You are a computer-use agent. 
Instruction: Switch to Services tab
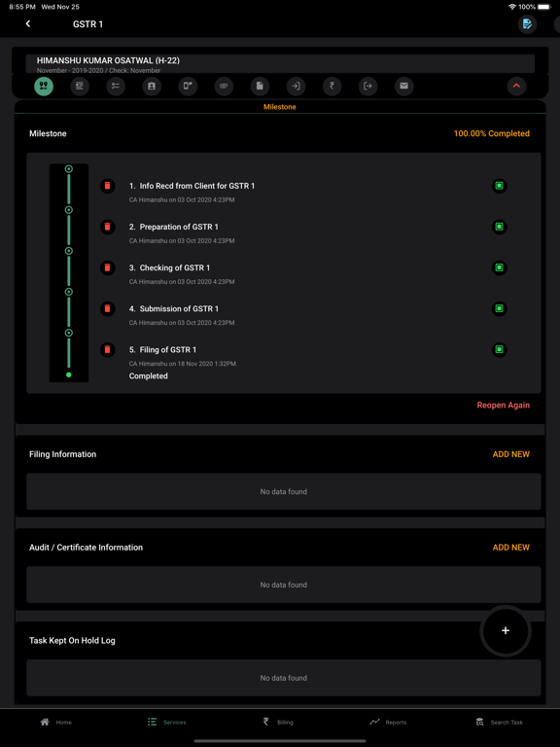[x=166, y=723]
